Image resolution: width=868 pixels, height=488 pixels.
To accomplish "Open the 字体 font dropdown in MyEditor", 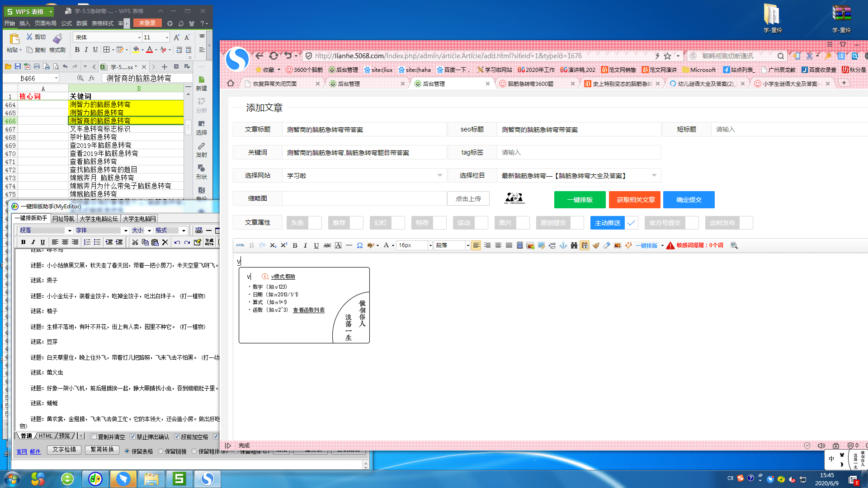I will pyautogui.click(x=125, y=230).
